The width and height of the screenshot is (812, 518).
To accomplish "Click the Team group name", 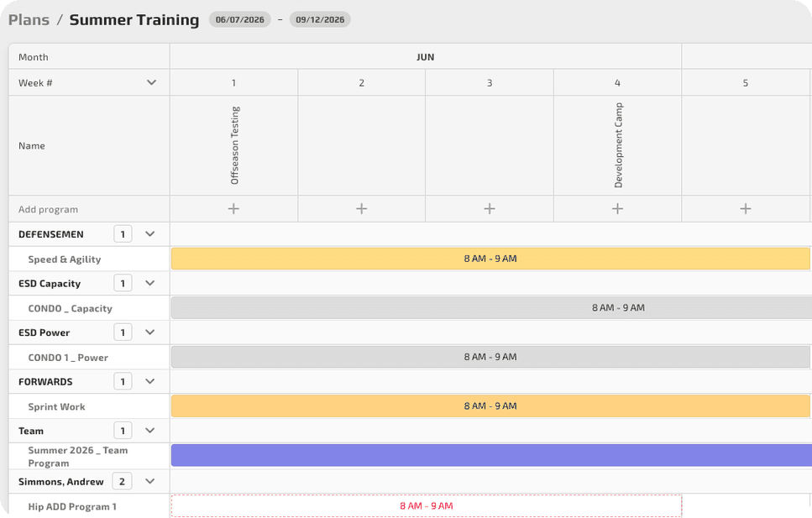I will [x=31, y=431].
